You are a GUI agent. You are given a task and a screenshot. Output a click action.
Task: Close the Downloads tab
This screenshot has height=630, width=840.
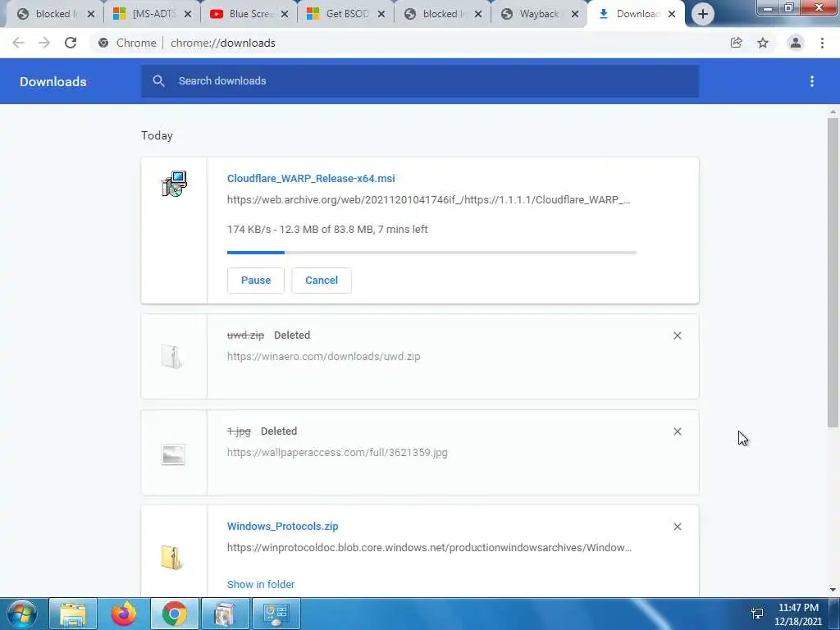tap(672, 14)
